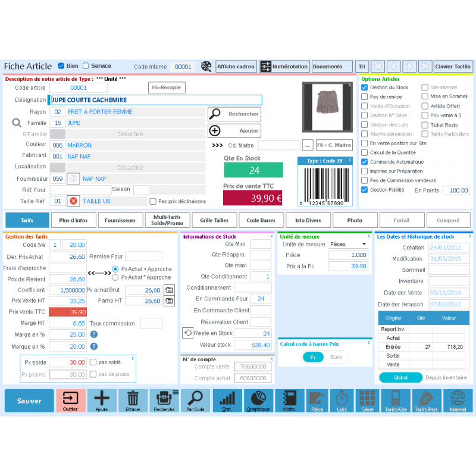Click the Effacer trash icon

click(x=133, y=400)
